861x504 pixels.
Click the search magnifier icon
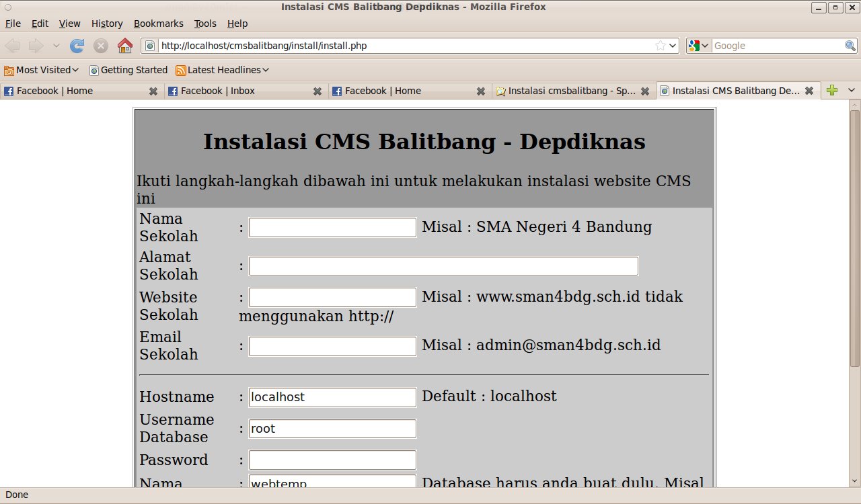[x=850, y=46]
